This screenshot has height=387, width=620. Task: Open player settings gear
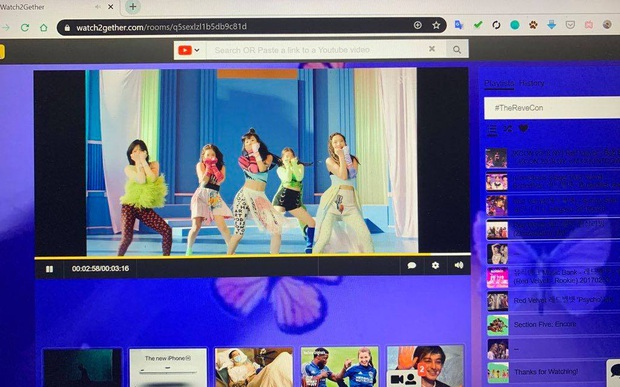(x=435, y=265)
